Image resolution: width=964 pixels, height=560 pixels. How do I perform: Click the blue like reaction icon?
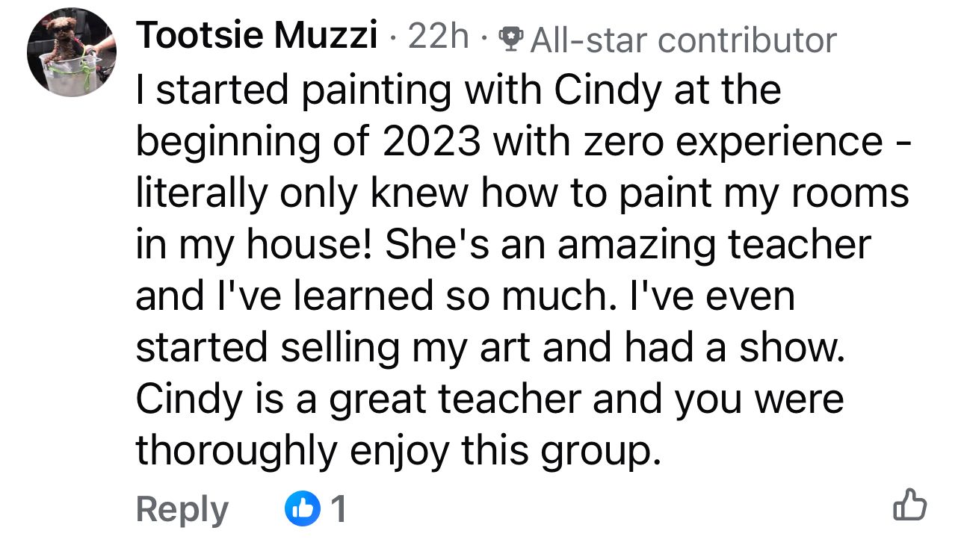tap(302, 509)
